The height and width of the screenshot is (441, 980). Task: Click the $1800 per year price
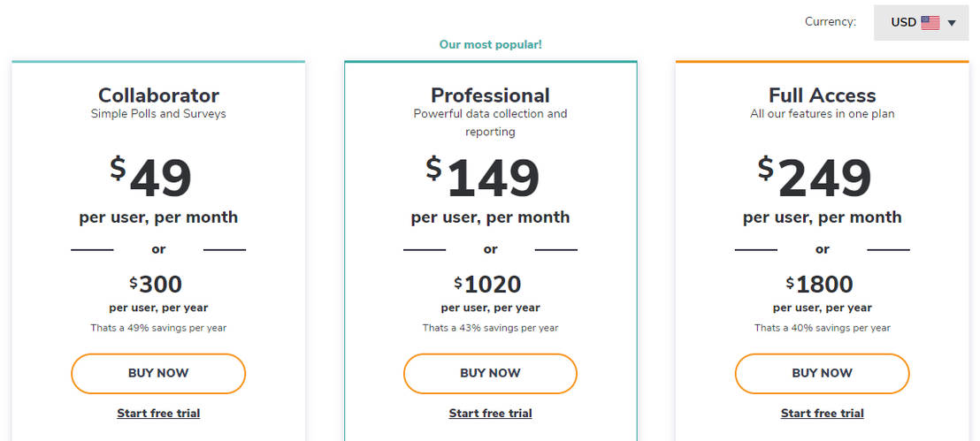click(x=820, y=285)
